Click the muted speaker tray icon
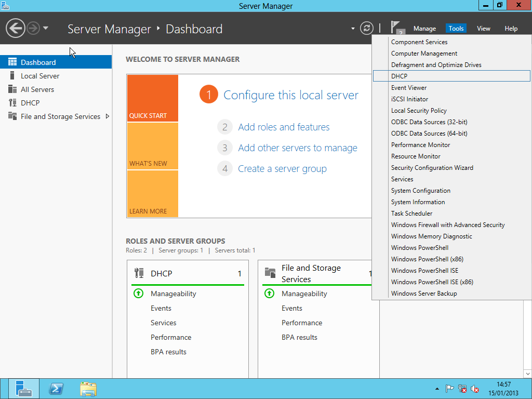The height and width of the screenshot is (399, 532). [x=475, y=389]
